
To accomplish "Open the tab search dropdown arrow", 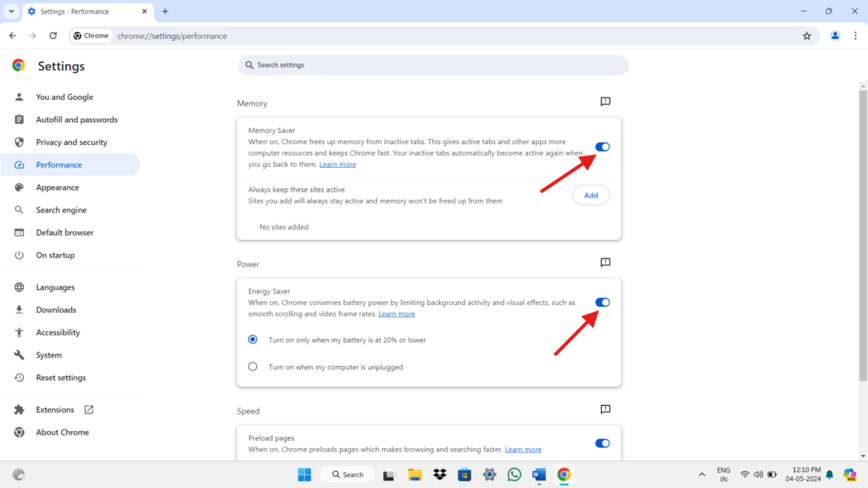I will tap(11, 11).
